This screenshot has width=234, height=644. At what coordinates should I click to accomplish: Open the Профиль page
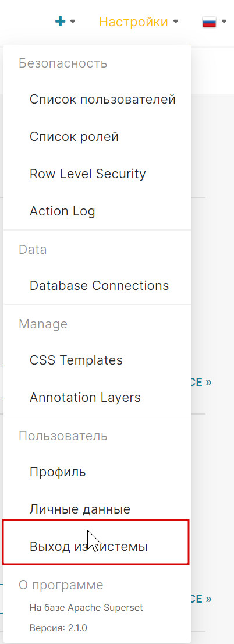(97, 472)
